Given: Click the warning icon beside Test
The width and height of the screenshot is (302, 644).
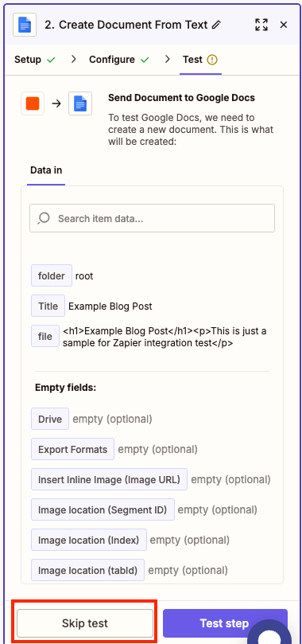Looking at the screenshot, I should click(x=212, y=60).
